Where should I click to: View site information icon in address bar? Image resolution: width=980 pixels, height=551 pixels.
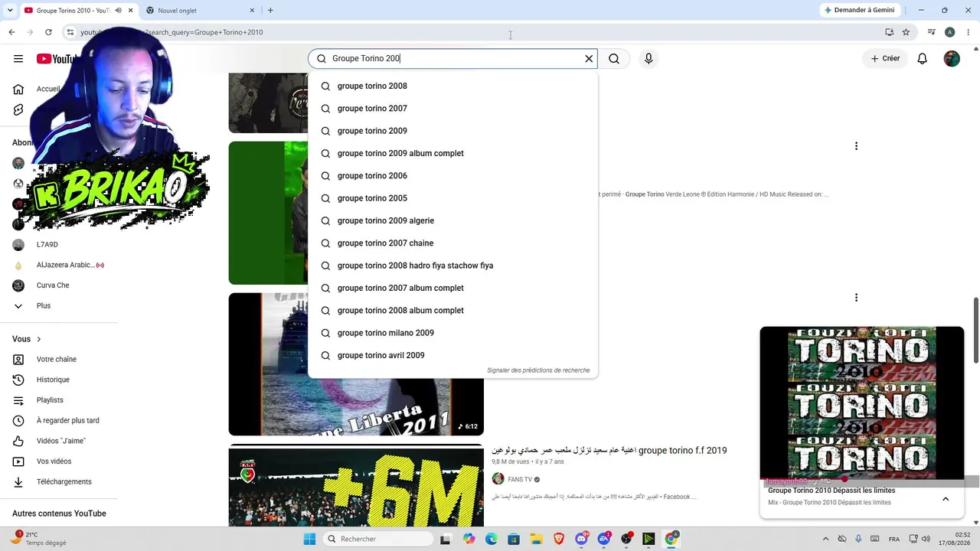pos(70,32)
